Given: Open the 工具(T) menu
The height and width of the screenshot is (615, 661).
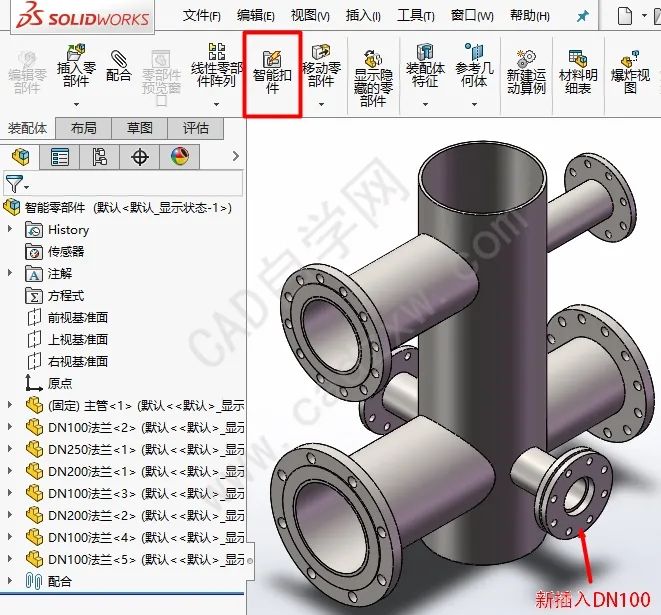Looking at the screenshot, I should (x=416, y=16).
